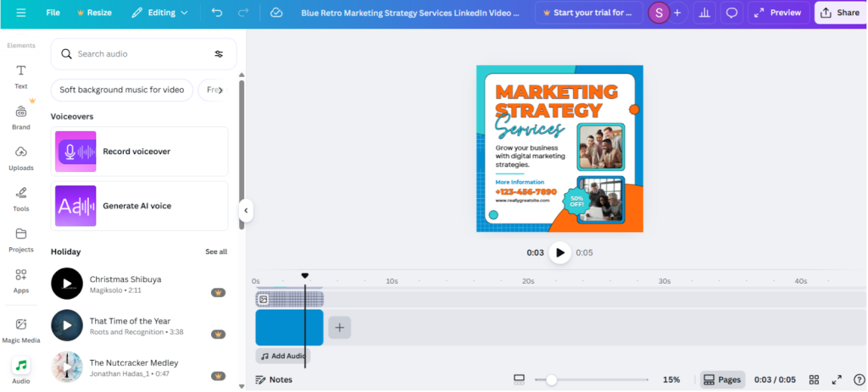Open the Preview mode
Viewport: 868px width, 392px height.
[x=778, y=13]
